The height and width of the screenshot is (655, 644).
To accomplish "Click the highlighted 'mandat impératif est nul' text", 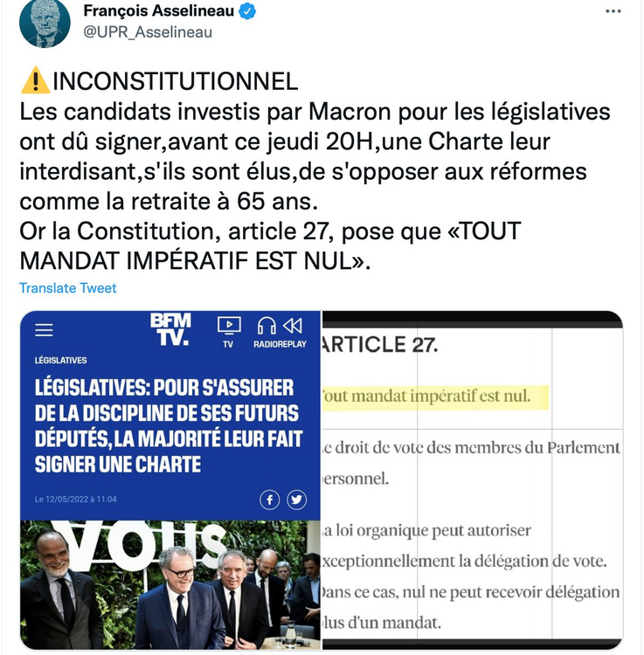I will point(434,396).
